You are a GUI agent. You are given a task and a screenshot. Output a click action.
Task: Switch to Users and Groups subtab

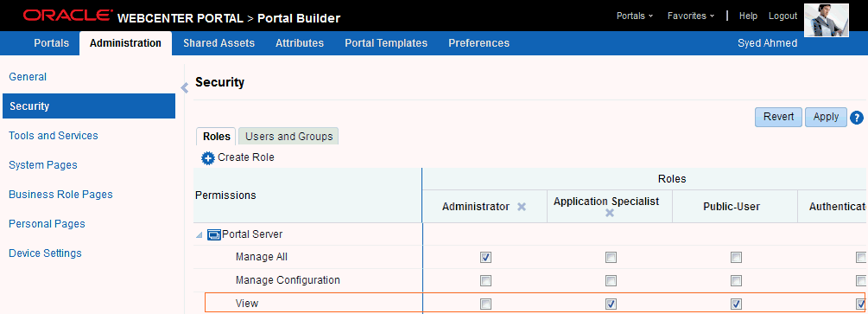289,137
